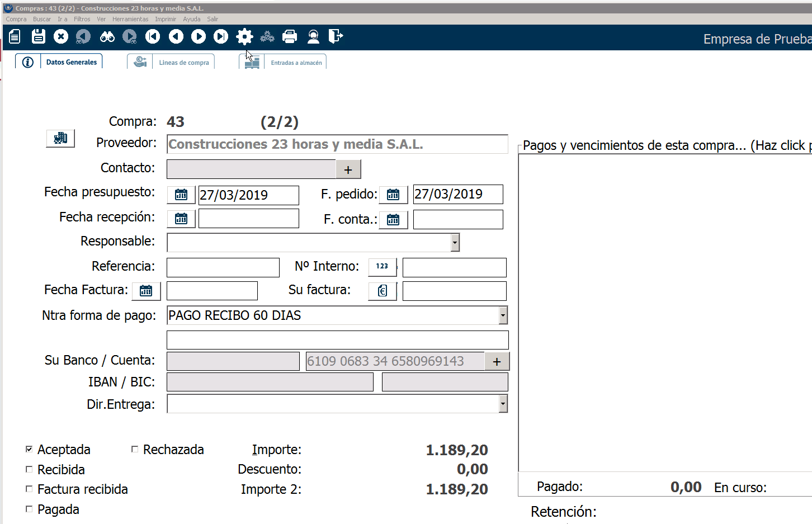This screenshot has width=812, height=524.
Task: Expand the Responsable dropdown
Action: coord(455,242)
